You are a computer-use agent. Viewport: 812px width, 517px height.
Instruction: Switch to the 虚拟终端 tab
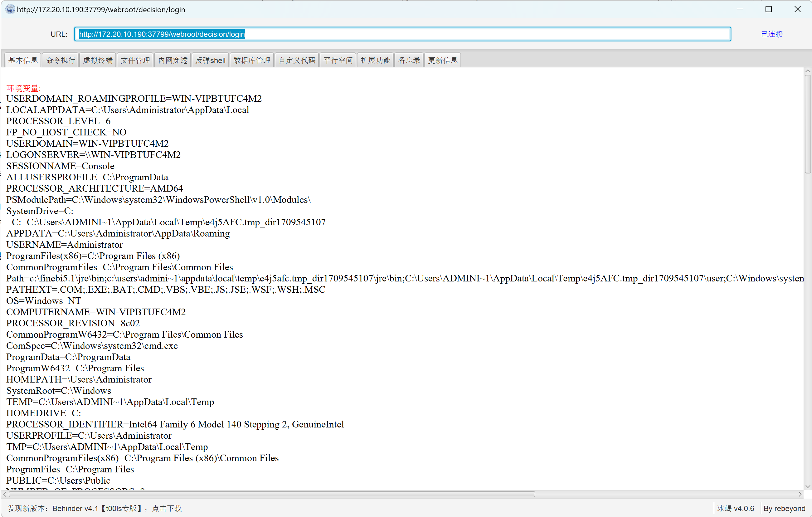[x=98, y=60]
